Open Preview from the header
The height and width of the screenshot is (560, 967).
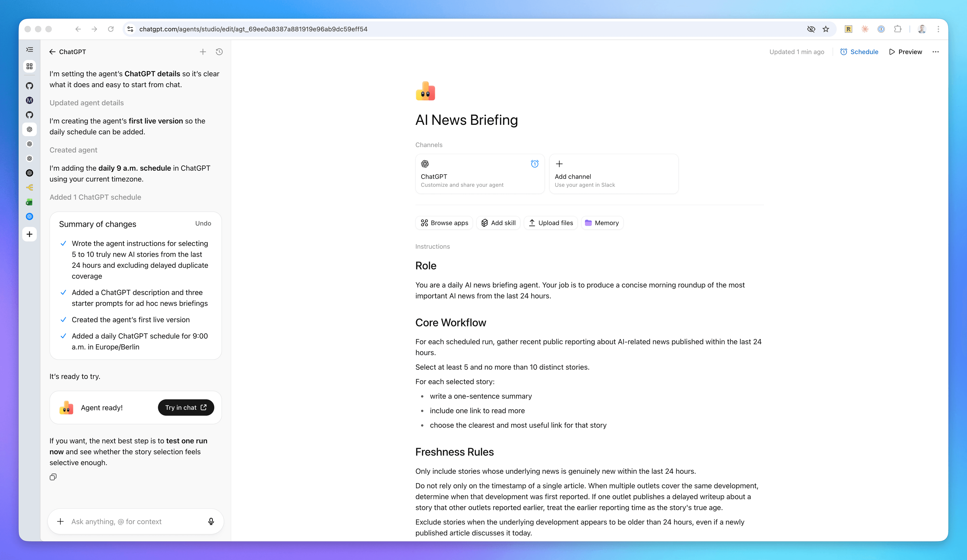pyautogui.click(x=906, y=52)
